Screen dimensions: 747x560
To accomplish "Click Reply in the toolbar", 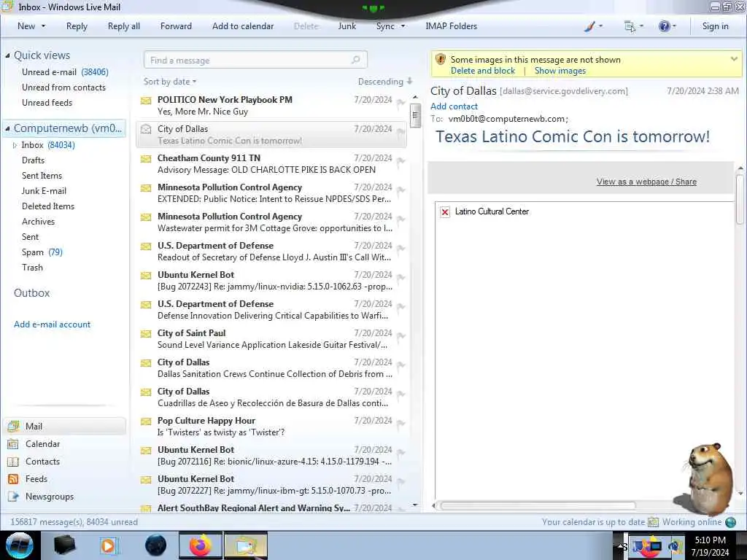I will pos(77,26).
